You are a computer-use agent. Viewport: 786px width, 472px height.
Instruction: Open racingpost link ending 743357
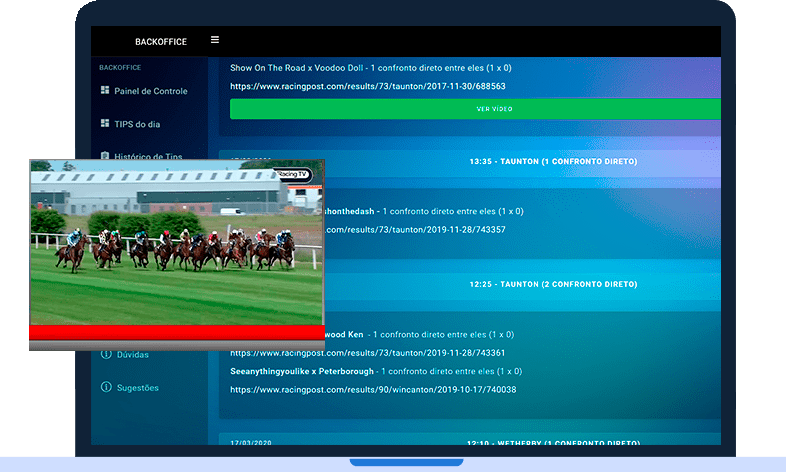[415, 229]
